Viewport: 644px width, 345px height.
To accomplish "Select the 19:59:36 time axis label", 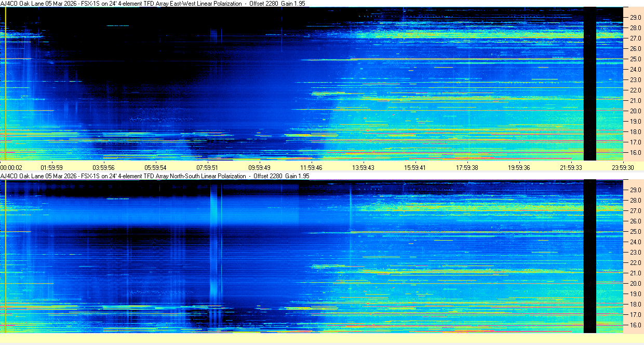I will click(x=519, y=167).
